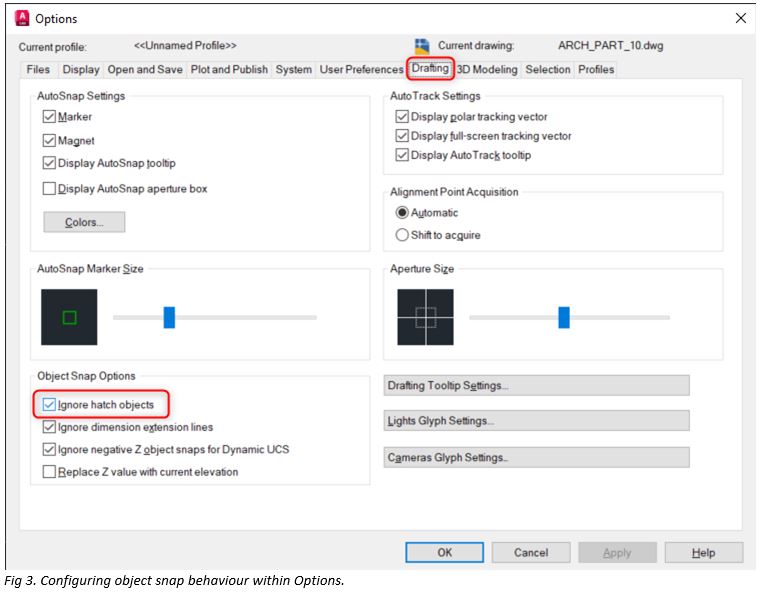
Task: Toggle Ignore dimension extension lines
Action: coord(49,427)
